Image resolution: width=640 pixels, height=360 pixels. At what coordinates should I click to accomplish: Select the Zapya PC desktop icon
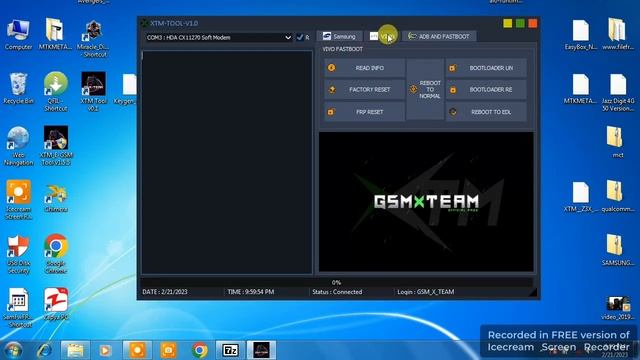coord(56,304)
